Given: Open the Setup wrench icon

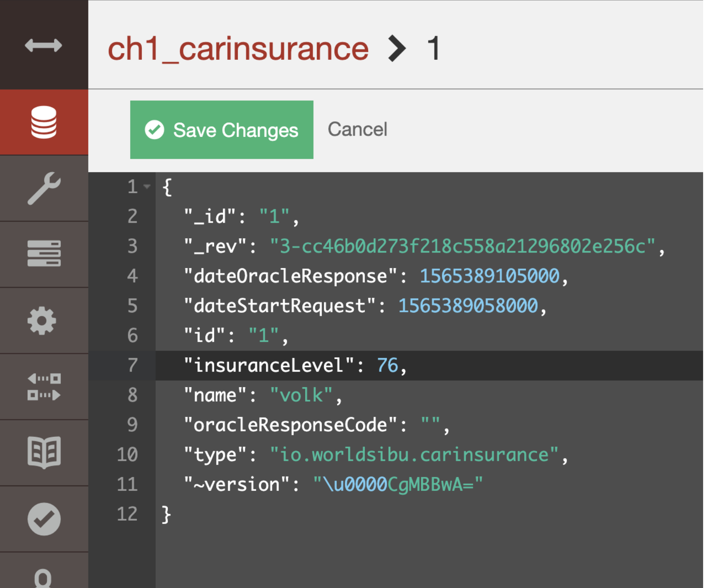Looking at the screenshot, I should pyautogui.click(x=44, y=188).
